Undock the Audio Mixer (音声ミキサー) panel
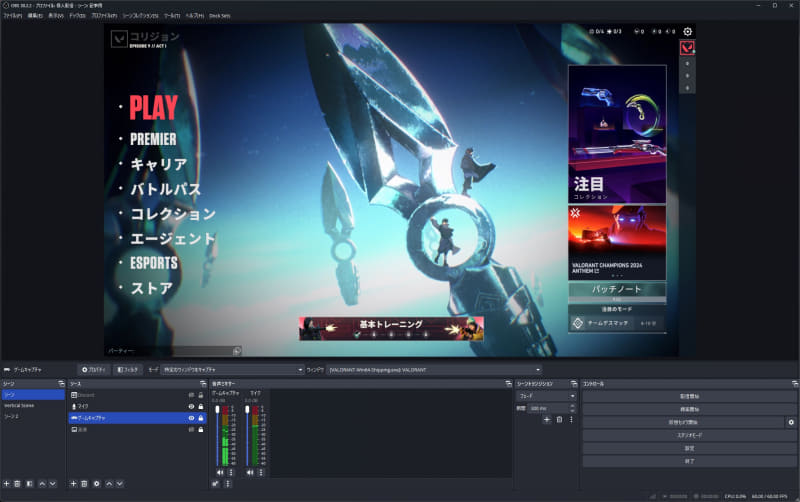The height and width of the screenshot is (502, 800). click(508, 384)
